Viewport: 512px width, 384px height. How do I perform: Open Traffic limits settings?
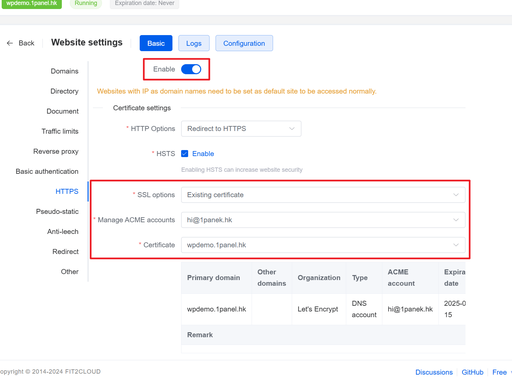(60, 131)
